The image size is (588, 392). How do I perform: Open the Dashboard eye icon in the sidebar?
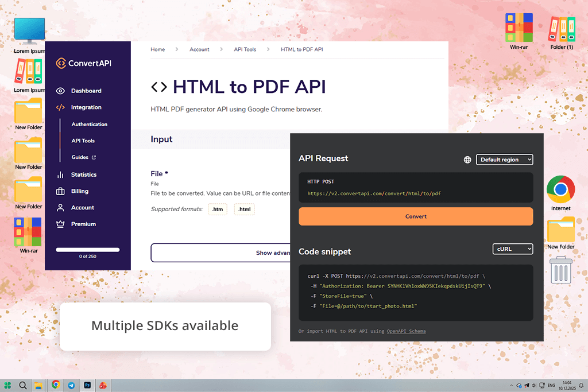pyautogui.click(x=60, y=91)
